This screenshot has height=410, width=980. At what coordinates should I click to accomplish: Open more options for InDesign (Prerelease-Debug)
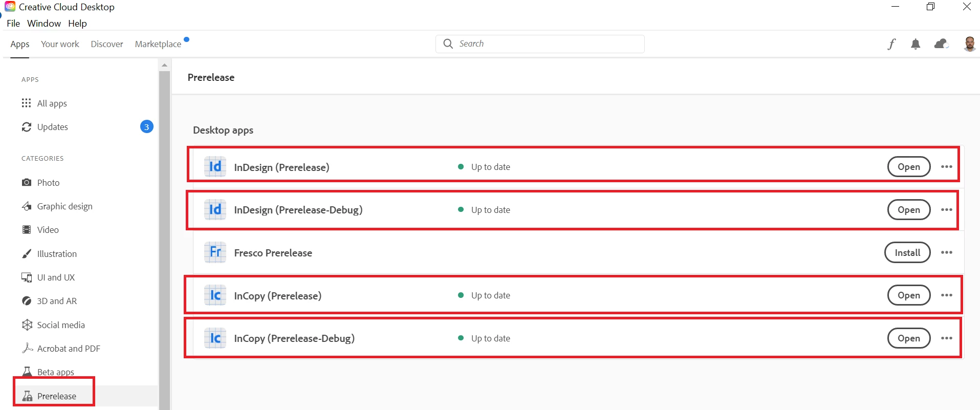(x=947, y=210)
